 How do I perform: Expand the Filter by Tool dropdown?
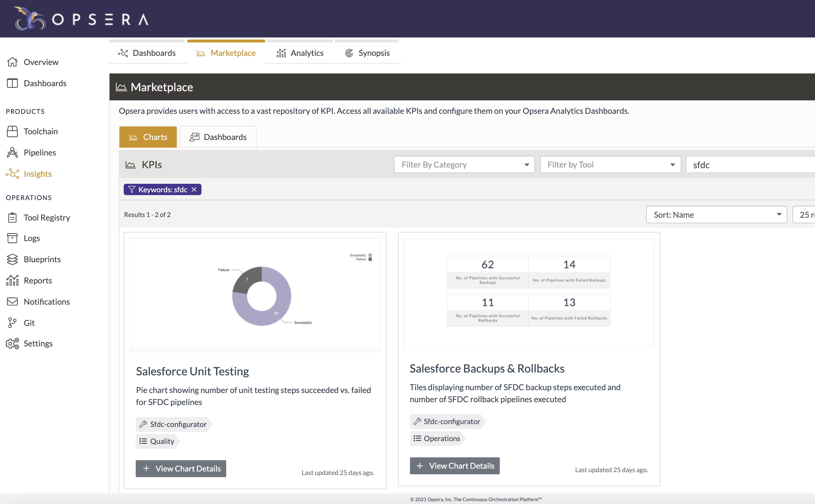pyautogui.click(x=610, y=164)
